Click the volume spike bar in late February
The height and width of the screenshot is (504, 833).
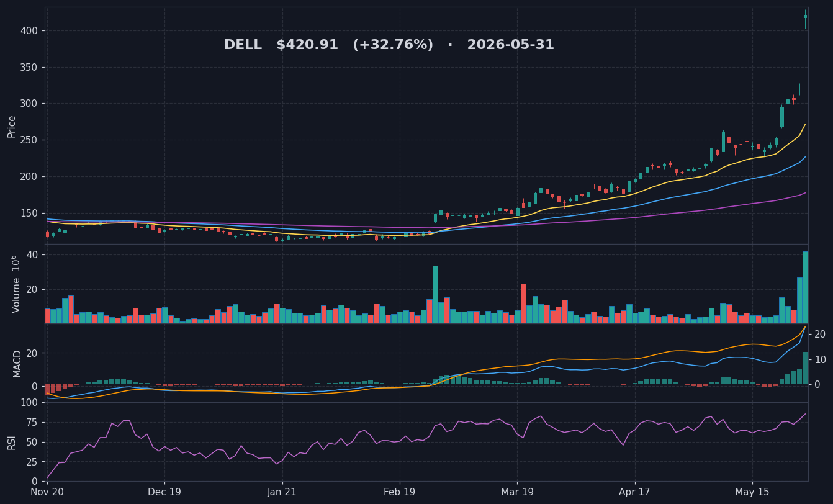point(435,295)
